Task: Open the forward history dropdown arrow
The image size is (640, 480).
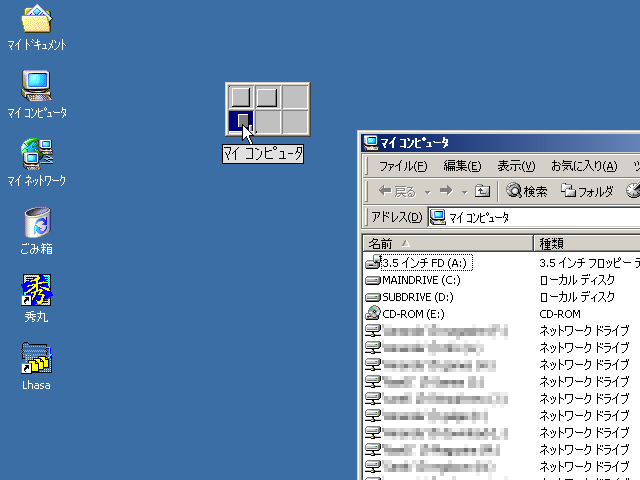Action: pos(464,192)
